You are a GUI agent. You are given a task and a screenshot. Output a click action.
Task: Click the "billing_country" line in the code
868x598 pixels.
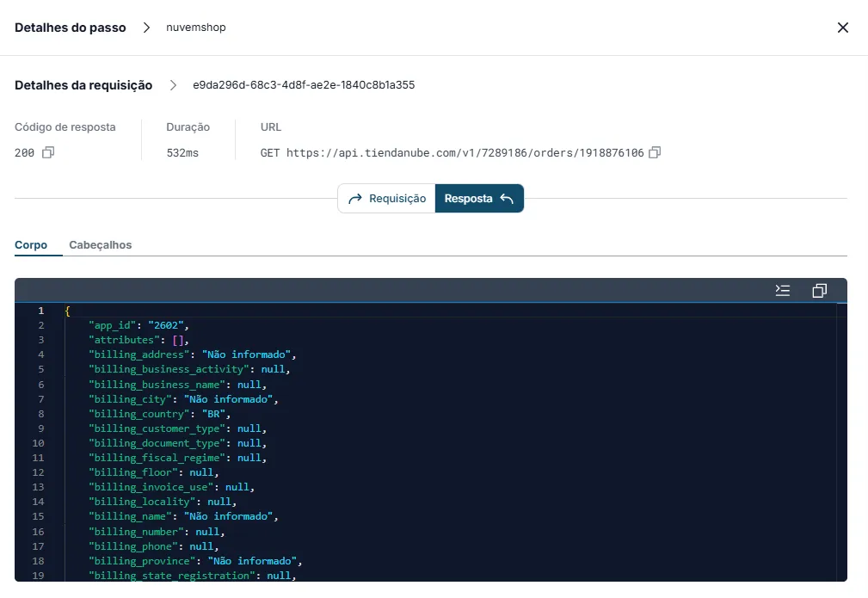(x=159, y=414)
